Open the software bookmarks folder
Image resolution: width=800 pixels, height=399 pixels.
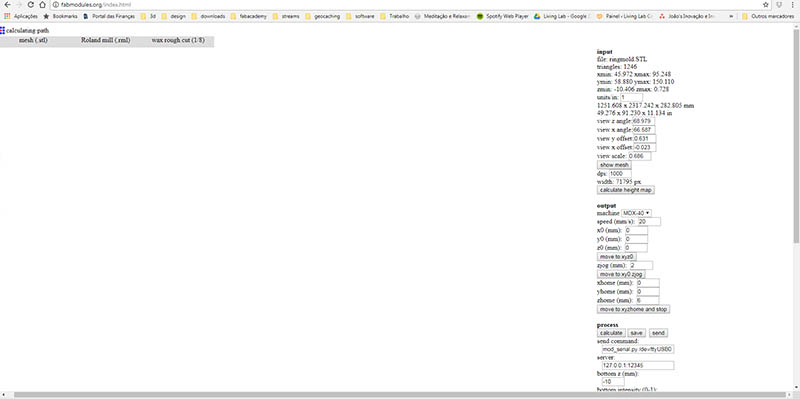pos(360,16)
